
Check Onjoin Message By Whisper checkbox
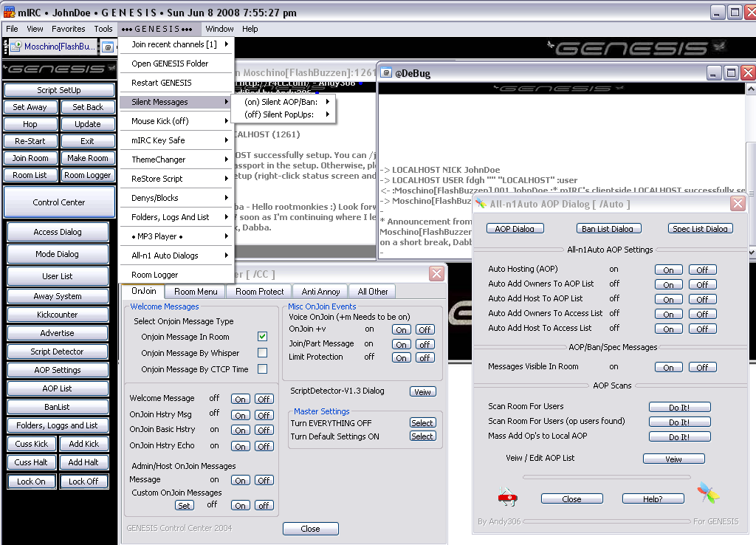pos(262,352)
